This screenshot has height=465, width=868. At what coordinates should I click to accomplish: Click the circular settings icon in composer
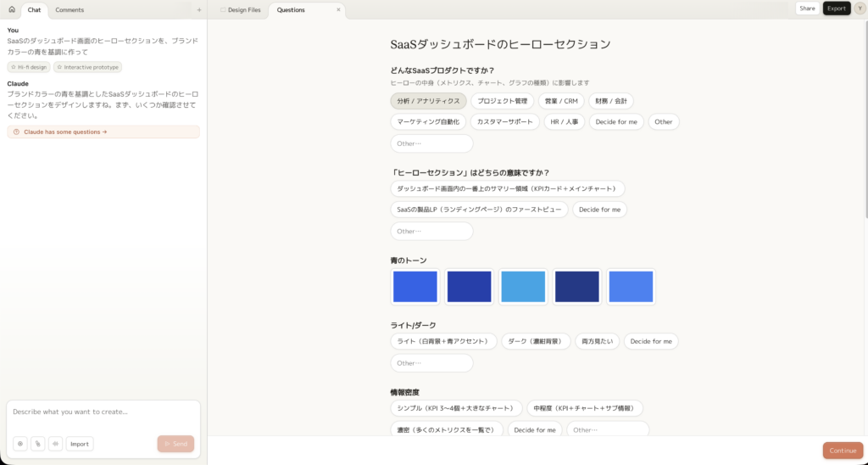point(20,444)
